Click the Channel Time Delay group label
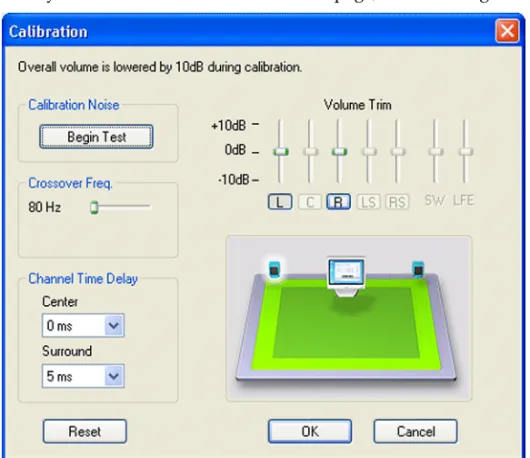 [83, 279]
